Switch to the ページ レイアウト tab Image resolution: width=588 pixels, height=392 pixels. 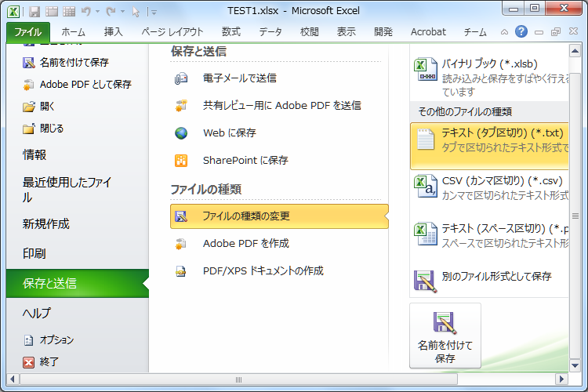click(x=172, y=32)
